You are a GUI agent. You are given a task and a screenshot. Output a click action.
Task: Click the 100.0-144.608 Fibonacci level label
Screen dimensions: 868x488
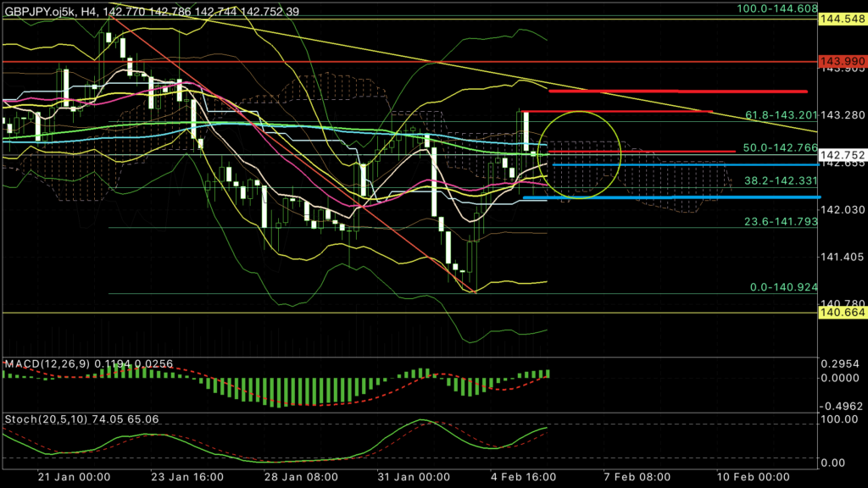coord(777,8)
